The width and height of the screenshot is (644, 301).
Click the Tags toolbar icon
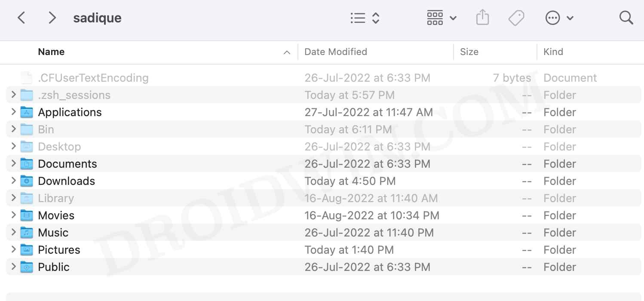coord(516,18)
